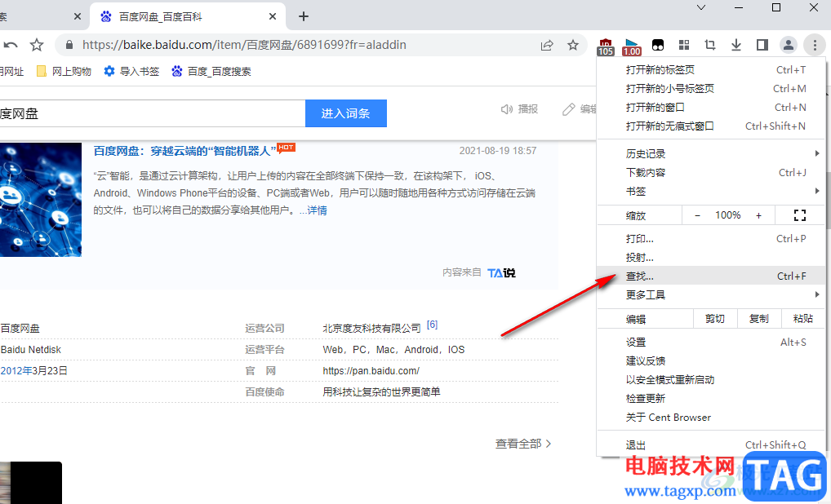
Task: Open the extension with 105 badge
Action: point(605,46)
